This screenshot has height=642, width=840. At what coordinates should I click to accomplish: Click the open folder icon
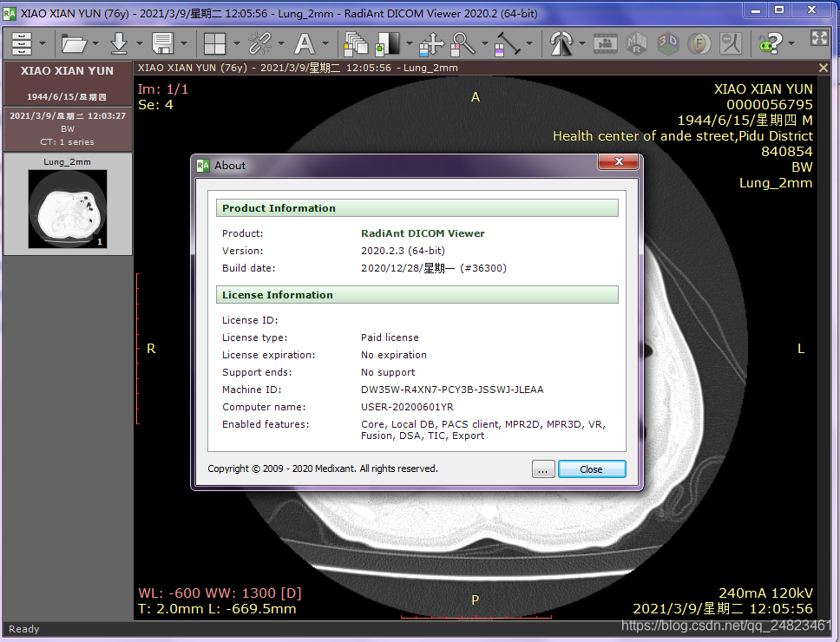(x=74, y=43)
